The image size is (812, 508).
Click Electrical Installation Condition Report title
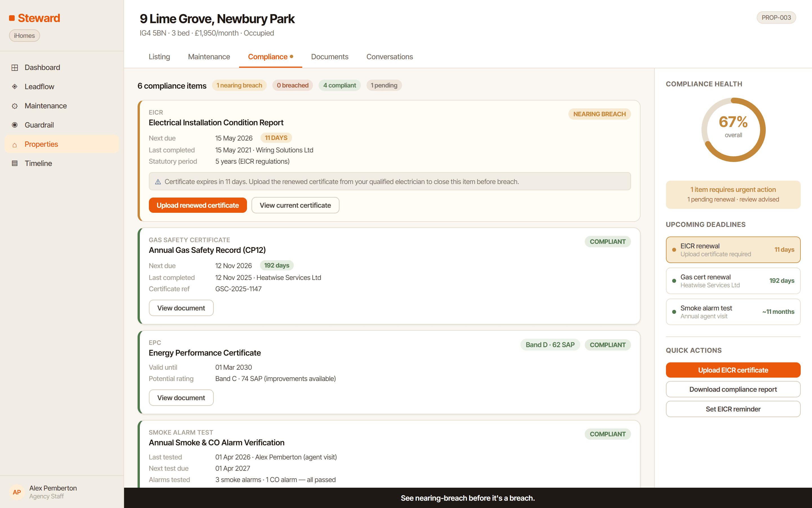(216, 123)
